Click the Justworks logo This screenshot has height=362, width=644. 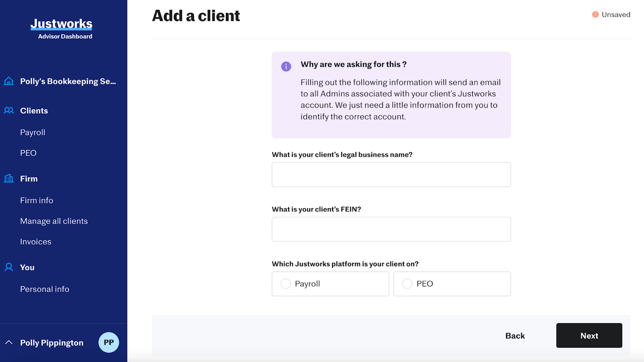[x=61, y=24]
